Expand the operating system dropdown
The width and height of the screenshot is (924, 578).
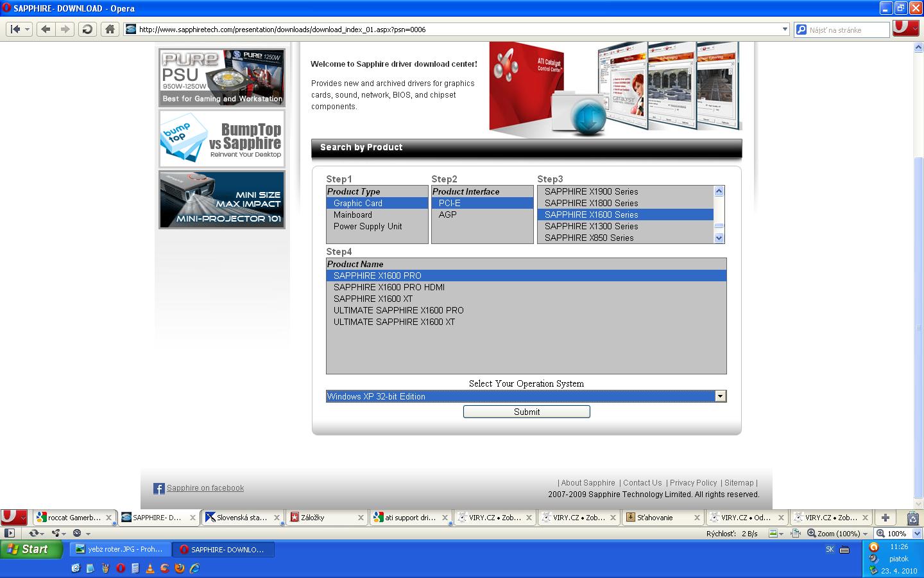[x=720, y=396]
